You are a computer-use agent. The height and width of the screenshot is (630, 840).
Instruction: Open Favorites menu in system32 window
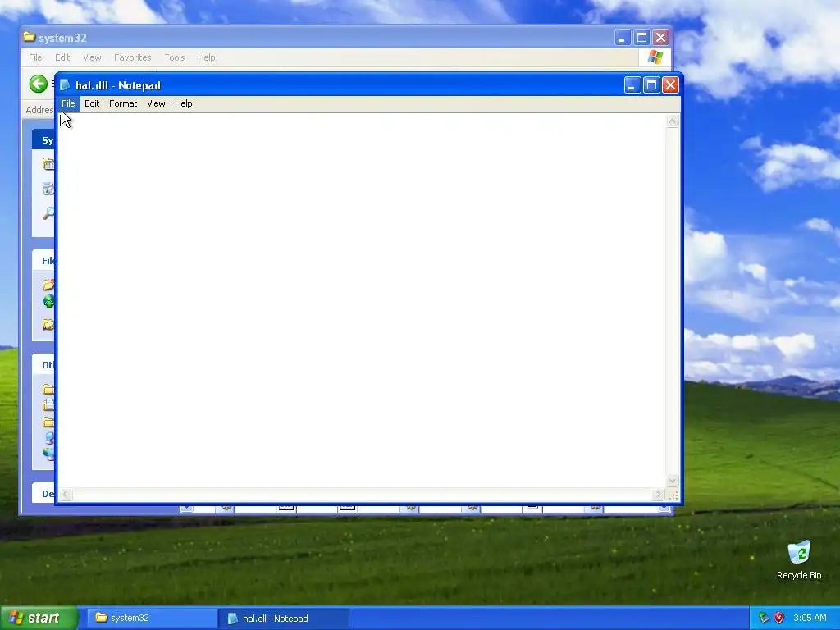(132, 57)
